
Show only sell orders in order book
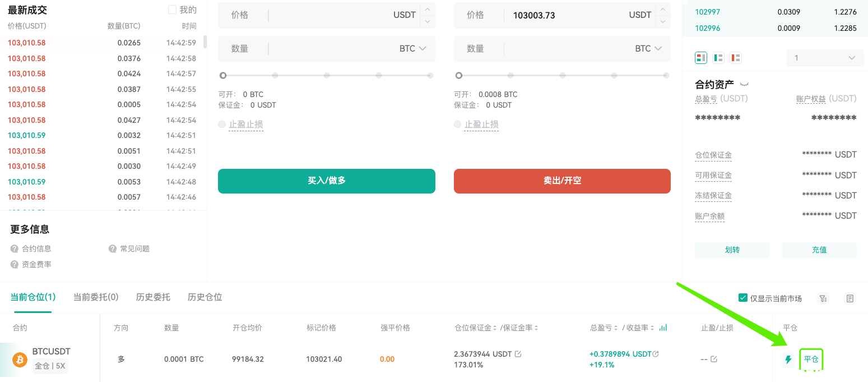[736, 58]
